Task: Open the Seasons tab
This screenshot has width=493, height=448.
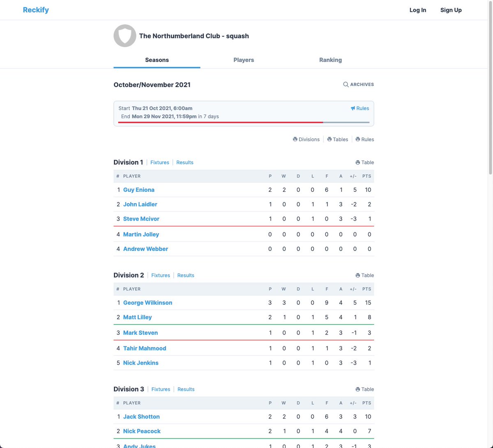Action: coord(157,60)
